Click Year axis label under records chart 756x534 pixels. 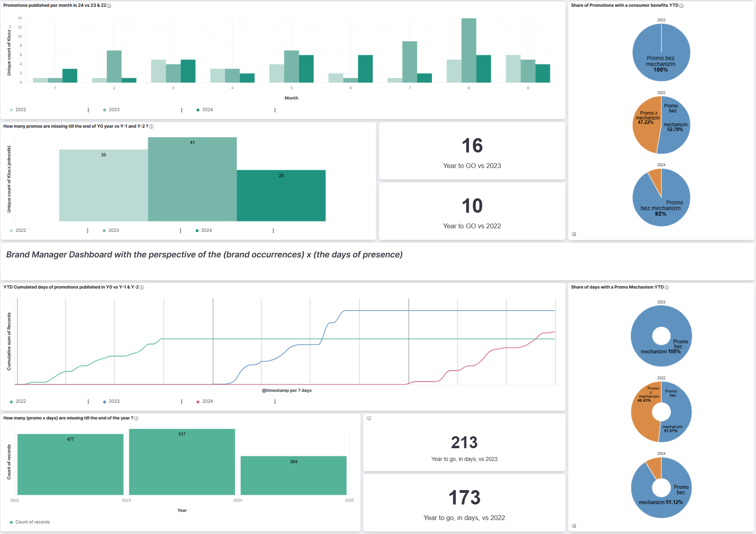click(x=182, y=510)
